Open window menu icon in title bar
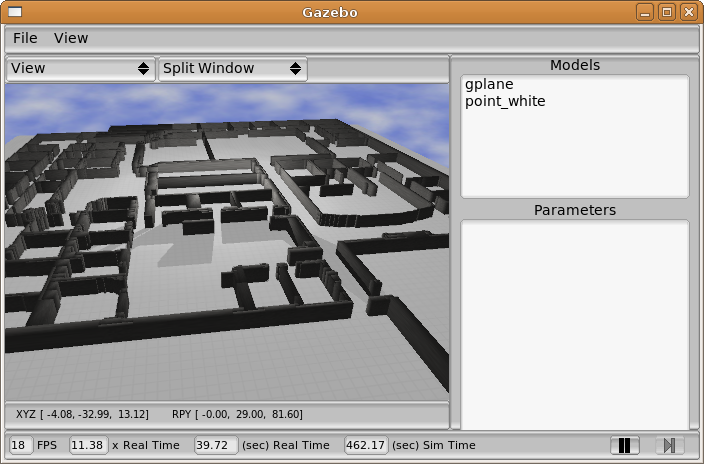 13,12
